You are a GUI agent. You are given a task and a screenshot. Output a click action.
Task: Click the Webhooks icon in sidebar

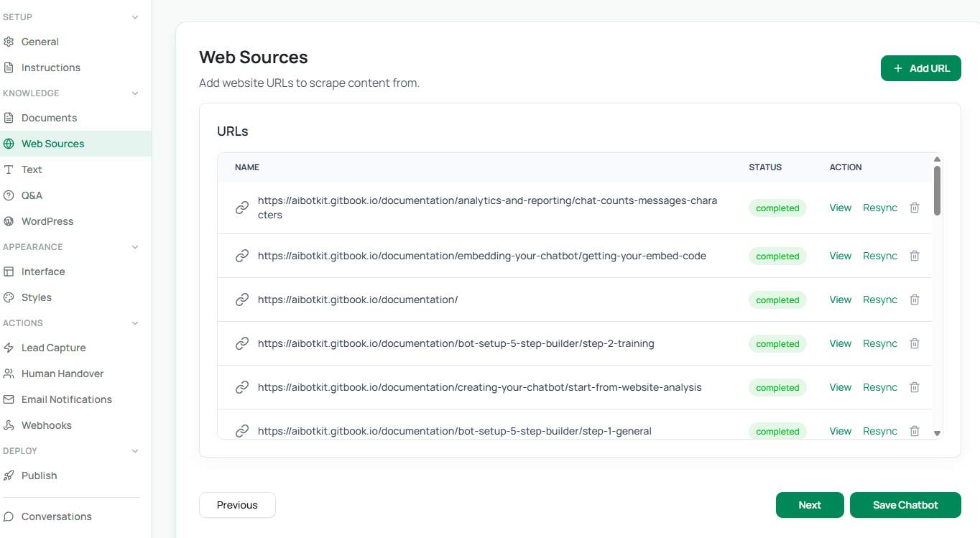(9, 425)
